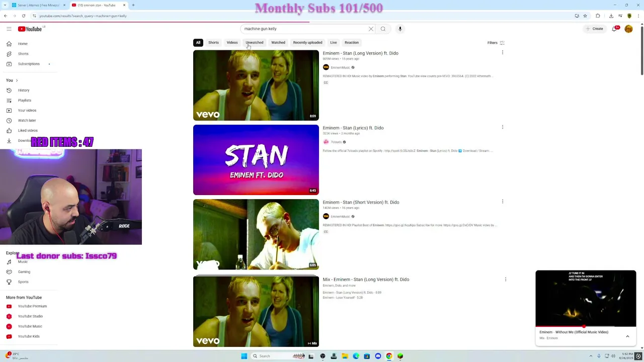Open Chrome extensions puzzle icon
The image size is (644, 362).
pyautogui.click(x=598, y=16)
